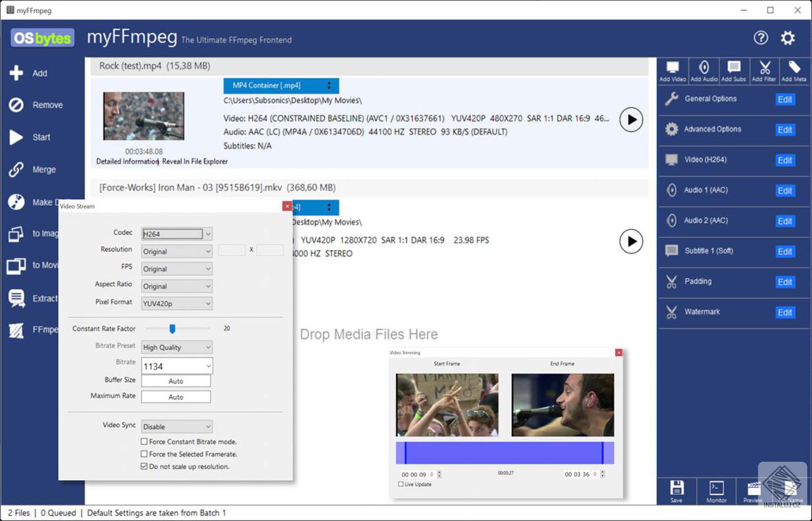
Task: Edit the Watermark settings
Action: (x=785, y=312)
